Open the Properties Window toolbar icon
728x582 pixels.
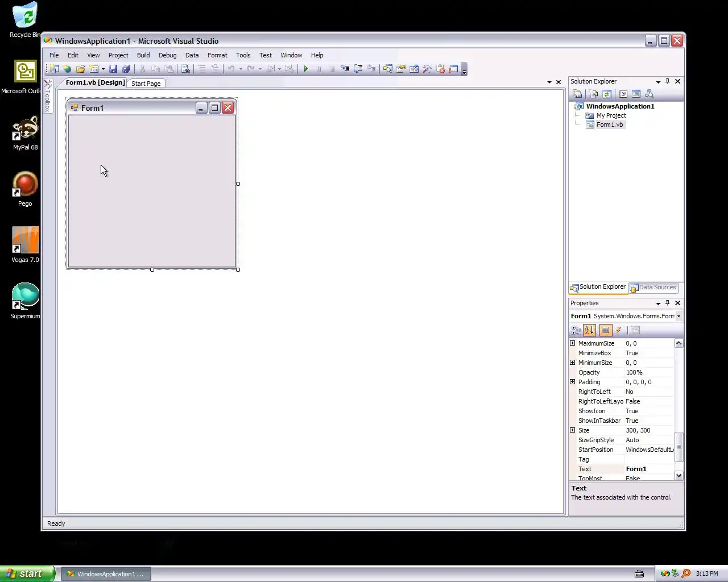[401, 69]
